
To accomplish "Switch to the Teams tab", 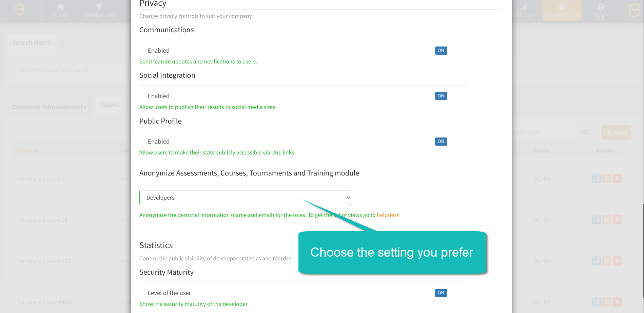I will (110, 105).
